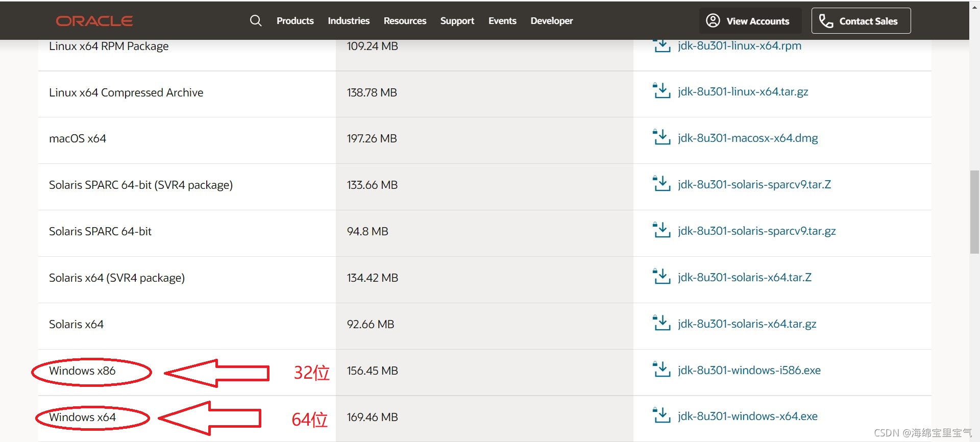Click download icon for jdk-8u301-windows-x64.exe

point(661,415)
